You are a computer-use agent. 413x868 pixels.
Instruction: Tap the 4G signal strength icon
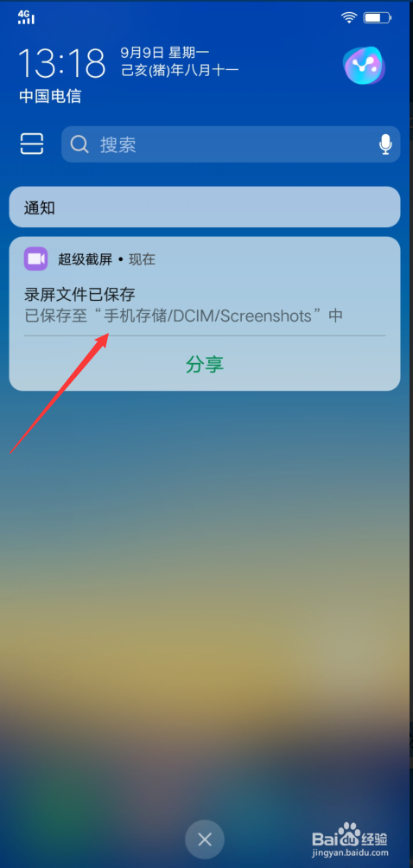coord(26,17)
